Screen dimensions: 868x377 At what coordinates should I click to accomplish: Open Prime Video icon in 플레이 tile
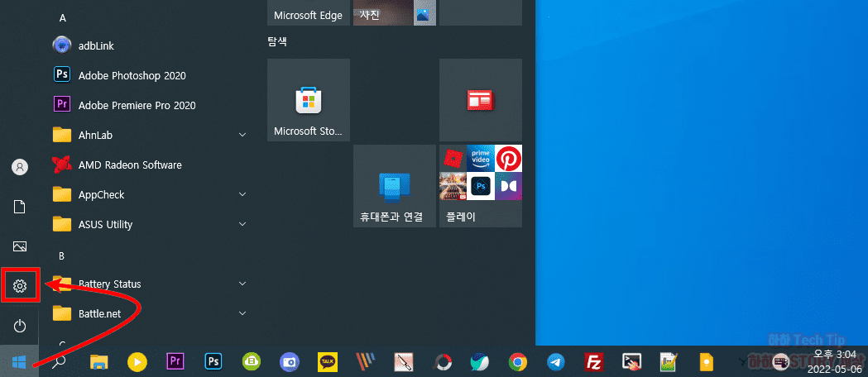481,159
